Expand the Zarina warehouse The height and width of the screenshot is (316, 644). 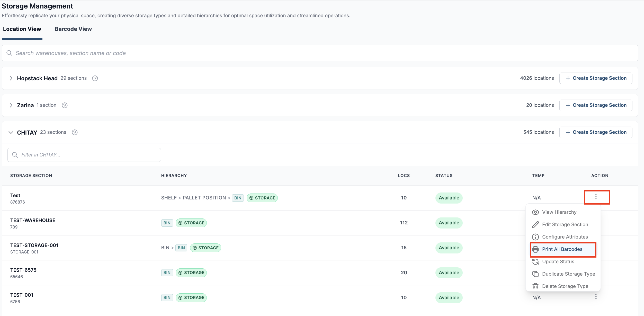coord(11,105)
